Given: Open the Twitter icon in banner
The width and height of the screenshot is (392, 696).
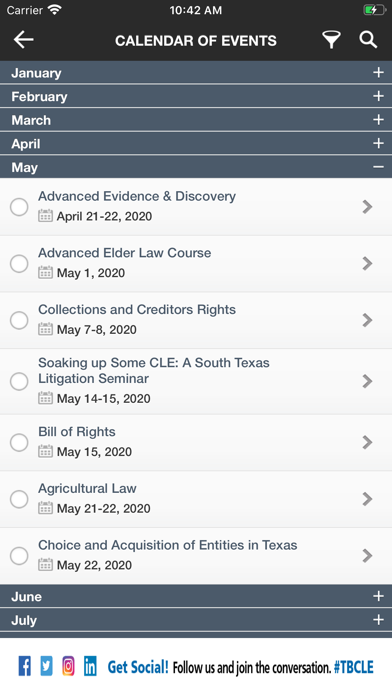Looking at the screenshot, I should [x=47, y=666].
